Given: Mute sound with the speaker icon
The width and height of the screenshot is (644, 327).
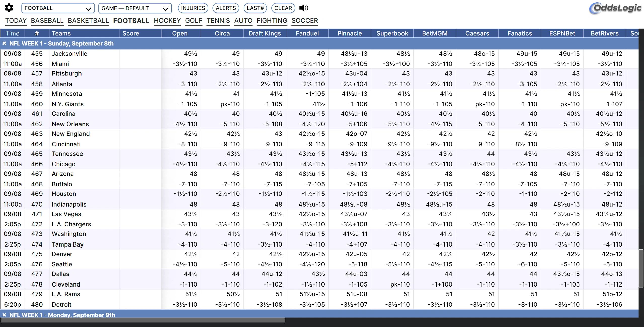Looking at the screenshot, I should tap(304, 8).
